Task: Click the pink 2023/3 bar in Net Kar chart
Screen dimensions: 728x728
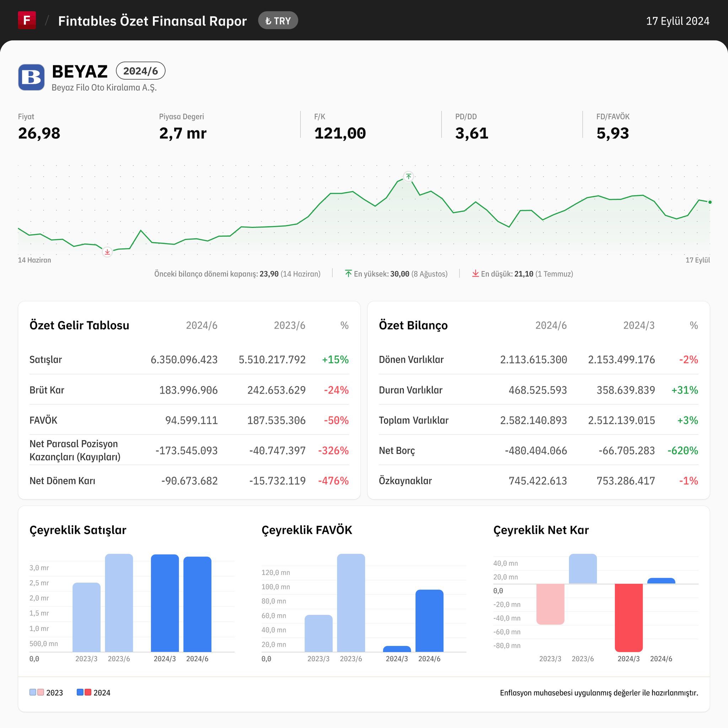Action: (x=550, y=604)
